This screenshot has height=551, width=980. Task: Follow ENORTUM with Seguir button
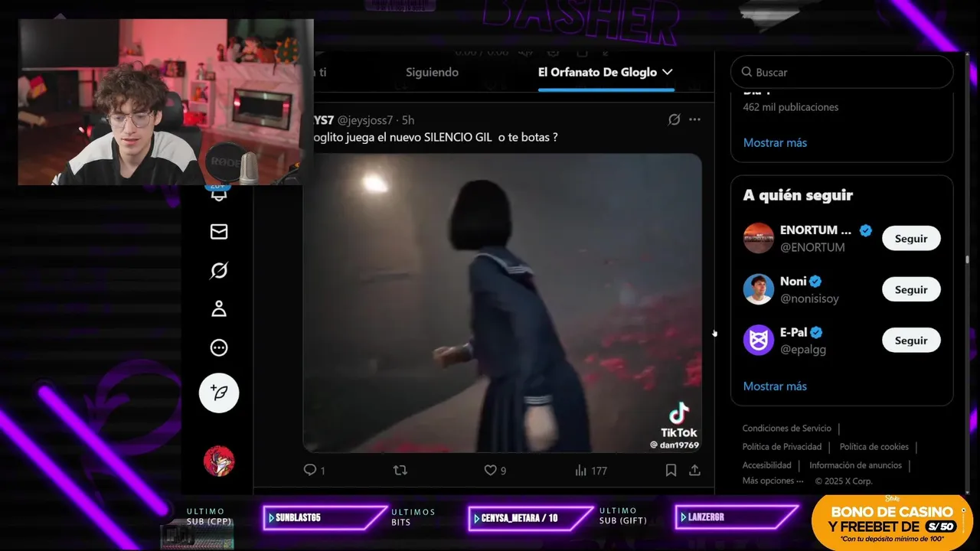[911, 238]
